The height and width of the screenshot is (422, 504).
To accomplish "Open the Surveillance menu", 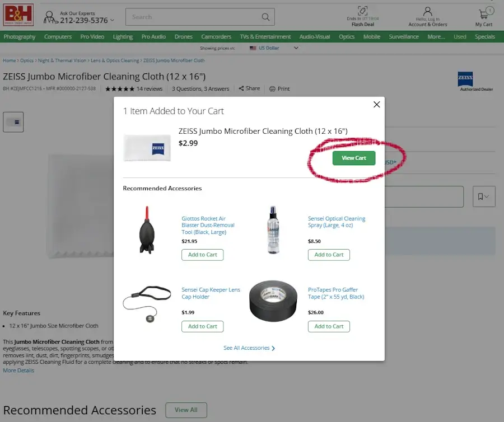I will tap(404, 36).
